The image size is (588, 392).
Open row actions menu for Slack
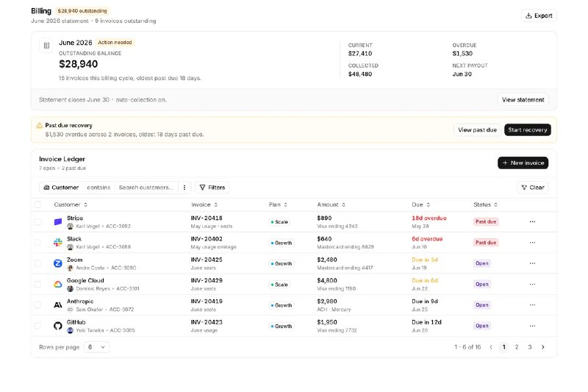[x=532, y=242]
